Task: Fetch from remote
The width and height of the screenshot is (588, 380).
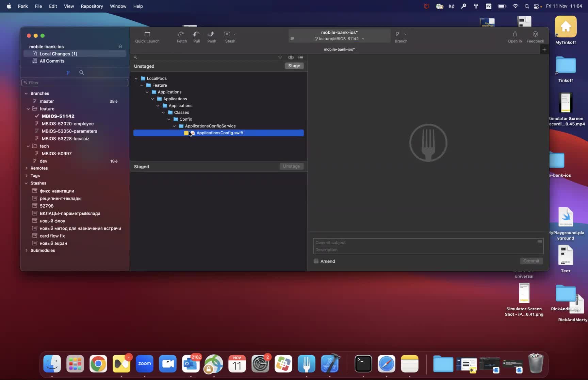Action: pyautogui.click(x=181, y=37)
